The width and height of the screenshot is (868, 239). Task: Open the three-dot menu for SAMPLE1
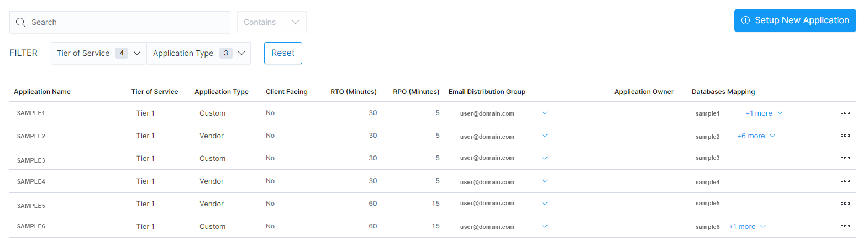(845, 113)
